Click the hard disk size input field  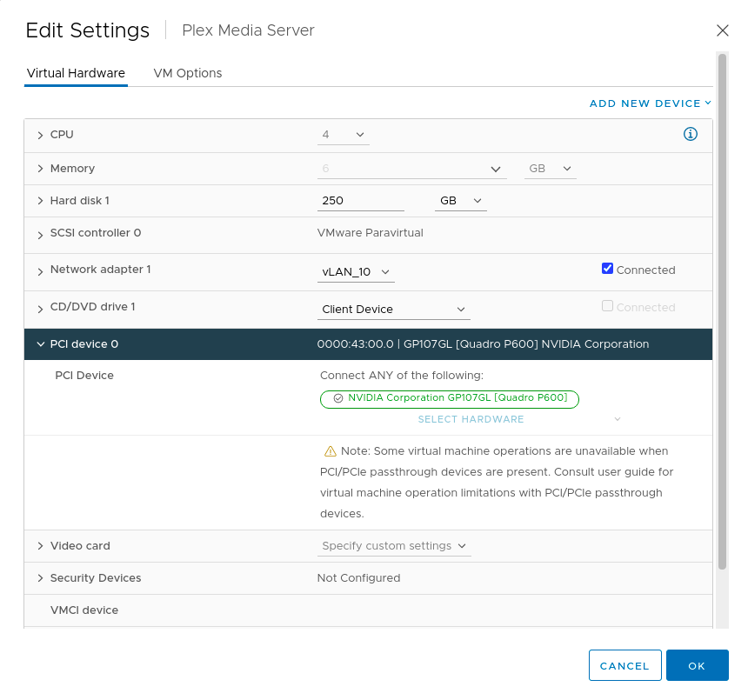(361, 201)
